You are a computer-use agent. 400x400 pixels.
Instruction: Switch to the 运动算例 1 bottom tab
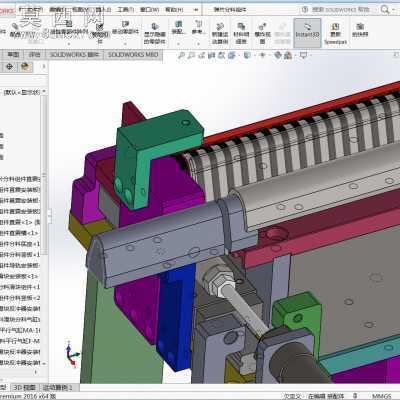[58, 387]
